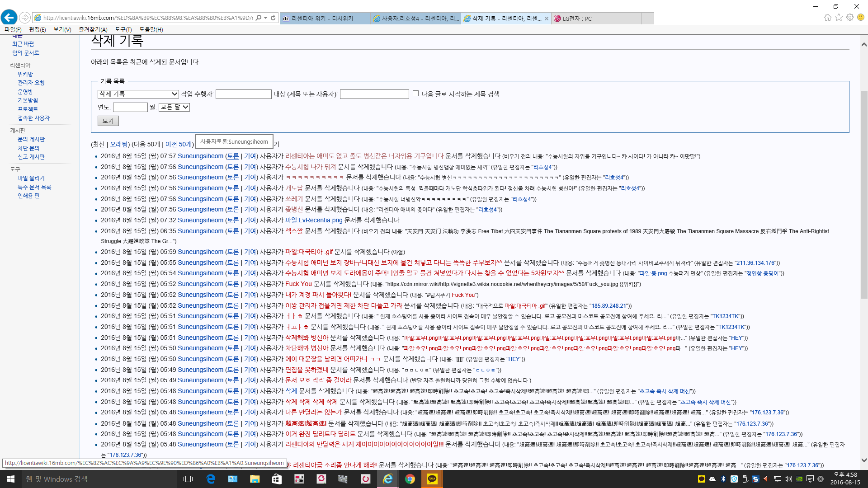868x488 pixels.
Task: Open address bar autocomplete dropdown arrow
Action: [x=266, y=18]
